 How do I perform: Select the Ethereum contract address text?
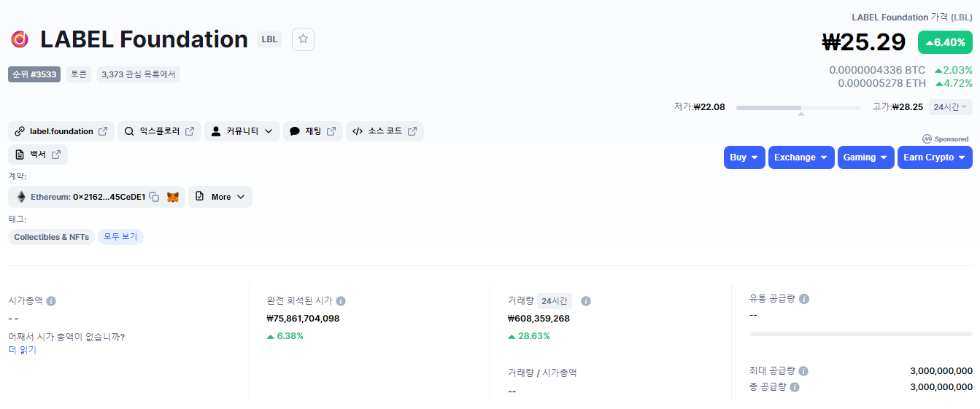pos(109,197)
